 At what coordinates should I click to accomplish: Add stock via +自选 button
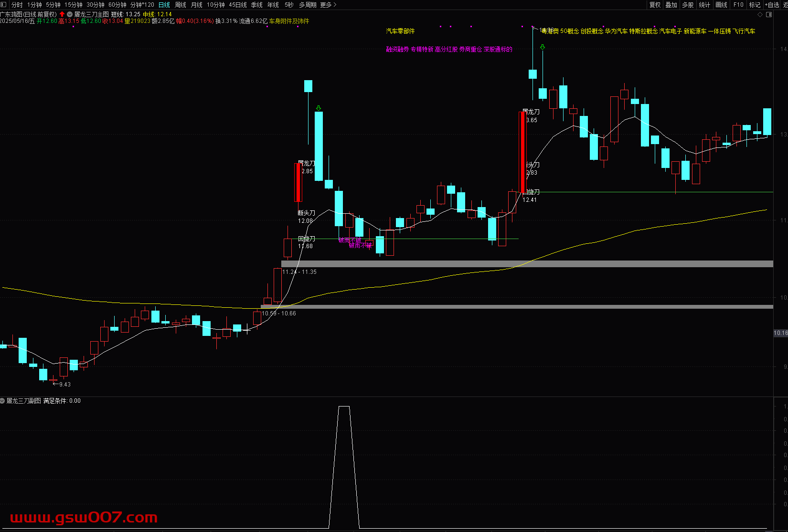click(x=772, y=5)
